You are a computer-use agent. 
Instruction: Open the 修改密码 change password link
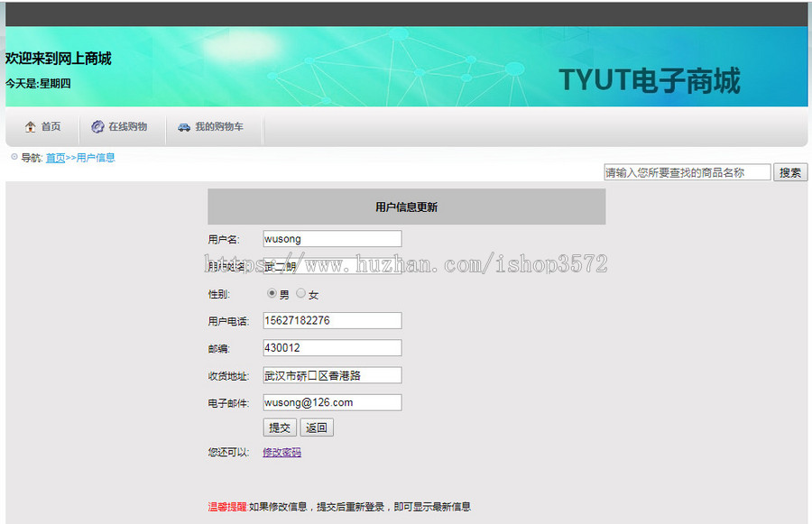[282, 451]
